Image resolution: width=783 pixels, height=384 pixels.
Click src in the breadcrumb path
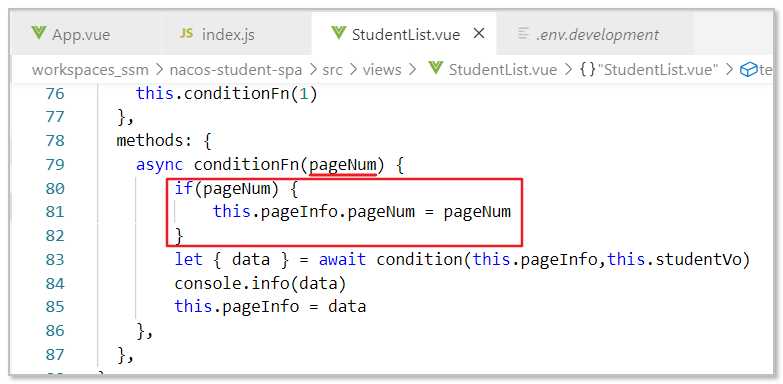[x=332, y=70]
